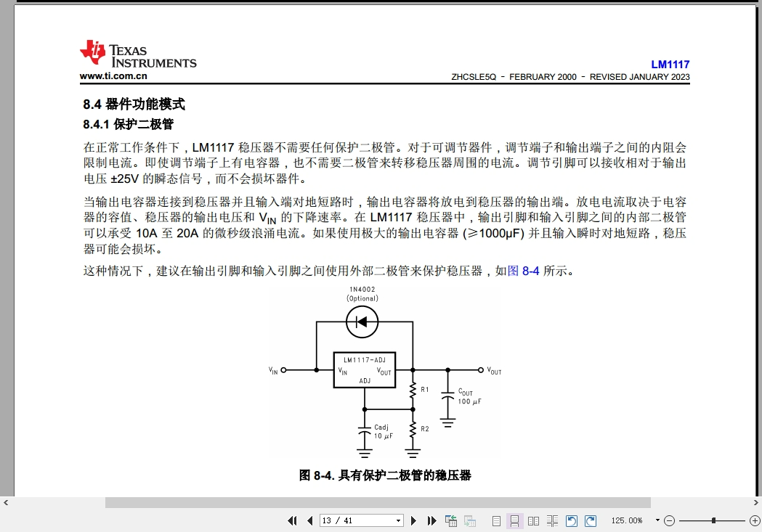Jump to the last page
The height and width of the screenshot is (532, 762).
click(x=431, y=520)
